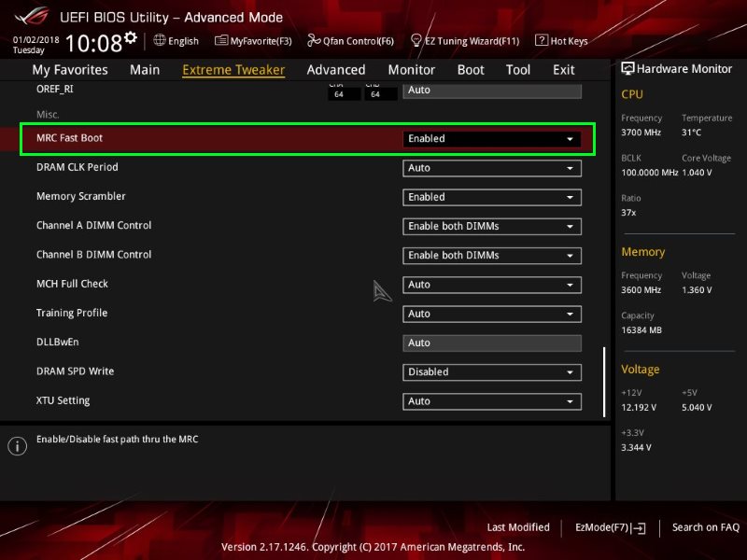Viewport: 747px width, 560px height.
Task: Open the MRC Fast Boot dropdown
Action: coord(492,138)
